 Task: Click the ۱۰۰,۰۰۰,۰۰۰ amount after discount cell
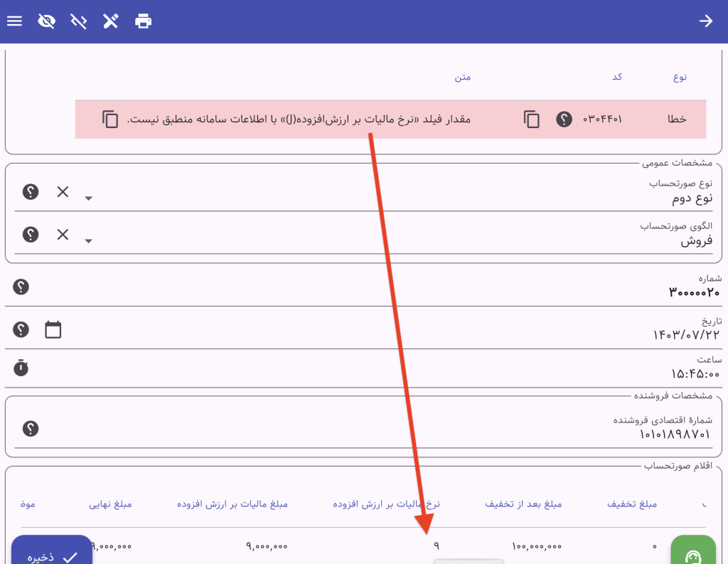click(537, 547)
